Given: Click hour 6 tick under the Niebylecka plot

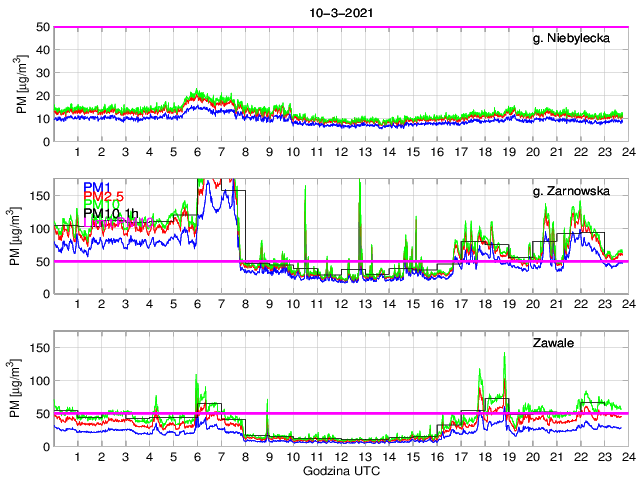Looking at the screenshot, I should click(198, 152).
